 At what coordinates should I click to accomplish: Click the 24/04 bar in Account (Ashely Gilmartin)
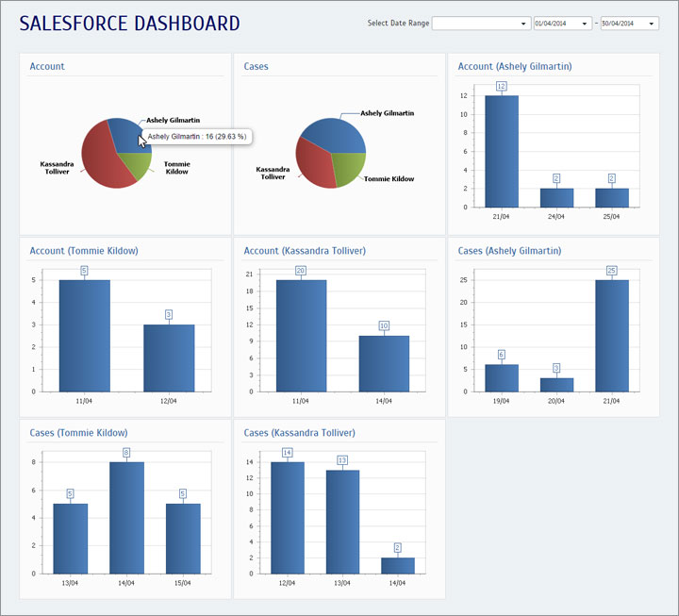[556, 198]
